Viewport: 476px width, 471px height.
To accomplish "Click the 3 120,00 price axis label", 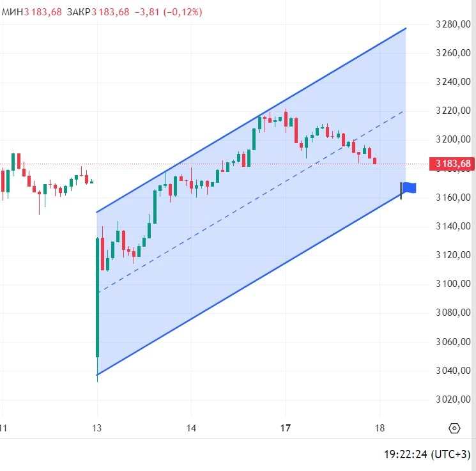I will point(453,254).
